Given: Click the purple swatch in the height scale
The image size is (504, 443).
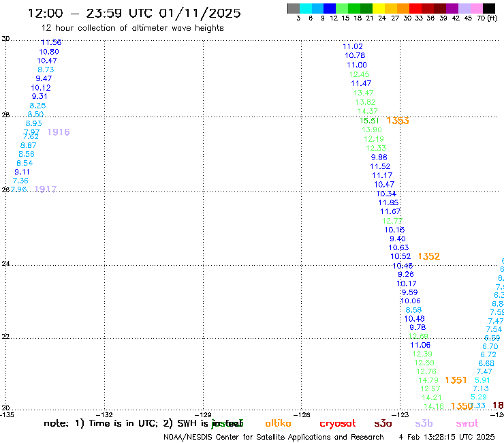Looking at the screenshot, I should coord(452,8).
